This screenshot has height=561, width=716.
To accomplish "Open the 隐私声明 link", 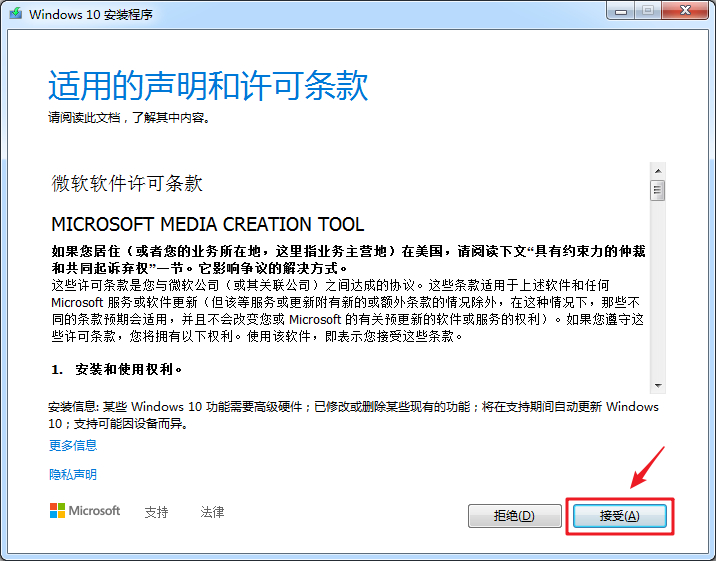I will pyautogui.click(x=73, y=474).
